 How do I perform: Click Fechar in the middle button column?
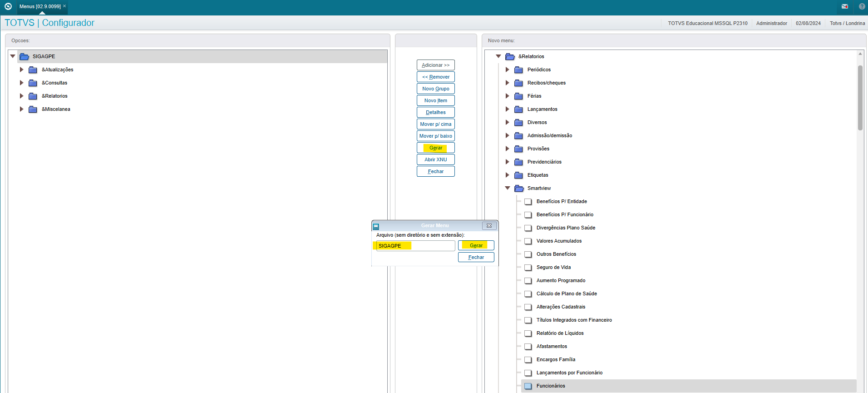[436, 171]
